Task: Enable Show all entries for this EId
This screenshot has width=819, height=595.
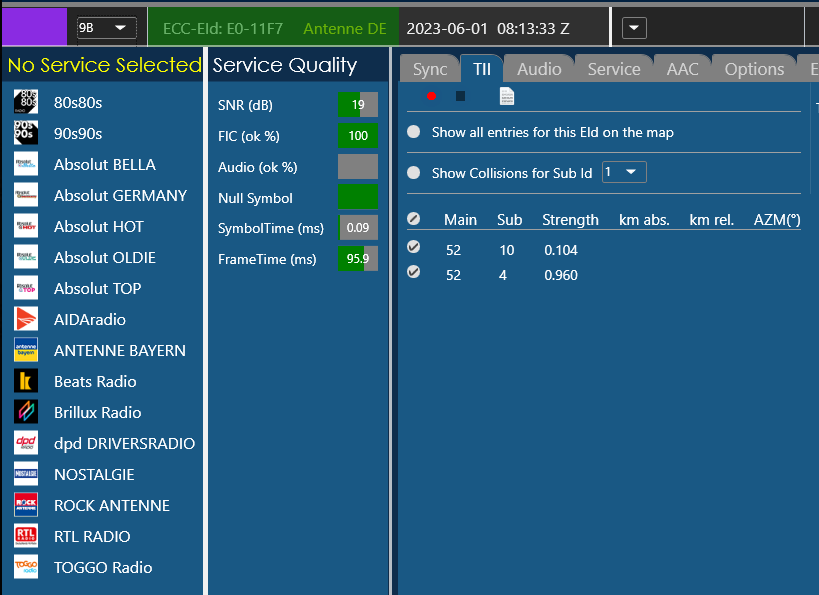Action: click(414, 132)
